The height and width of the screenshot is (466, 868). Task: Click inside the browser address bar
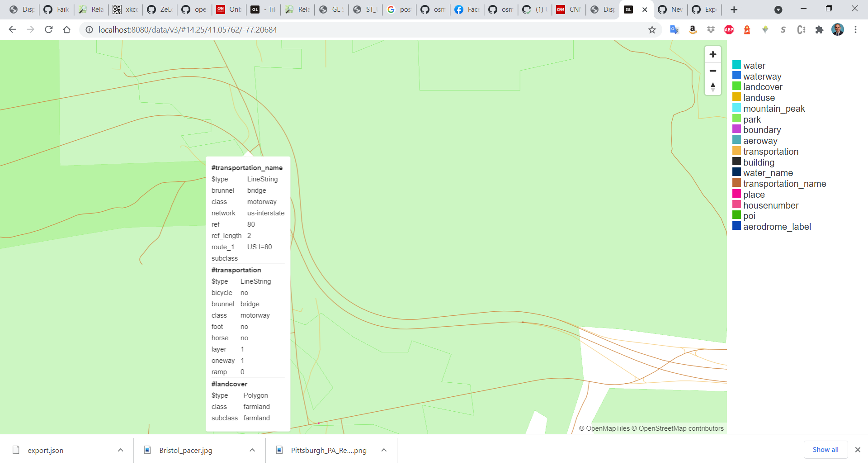pos(271,29)
